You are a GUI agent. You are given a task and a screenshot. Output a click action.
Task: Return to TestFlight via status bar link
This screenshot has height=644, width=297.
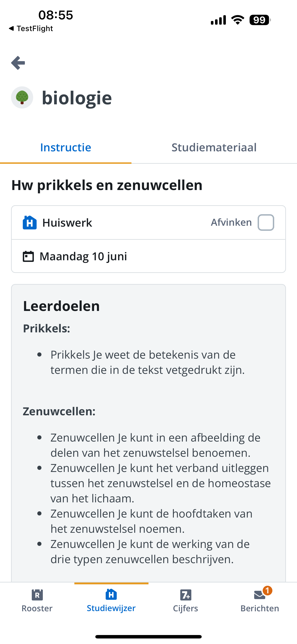31,29
